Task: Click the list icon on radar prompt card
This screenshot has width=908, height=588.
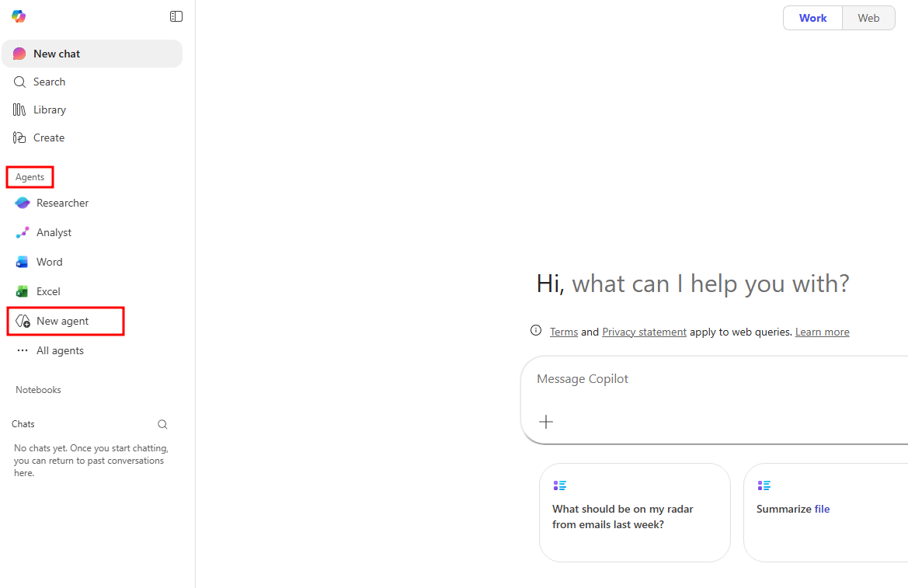Action: click(x=559, y=485)
